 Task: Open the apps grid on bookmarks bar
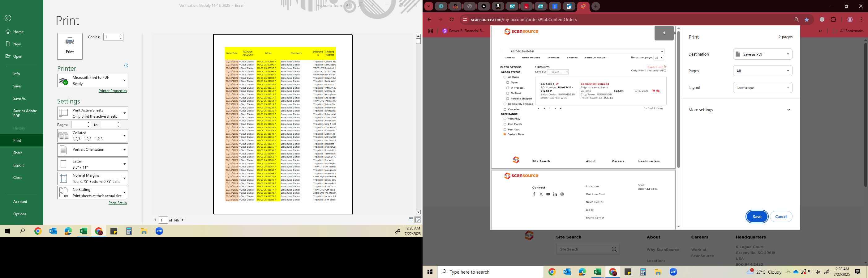click(430, 31)
